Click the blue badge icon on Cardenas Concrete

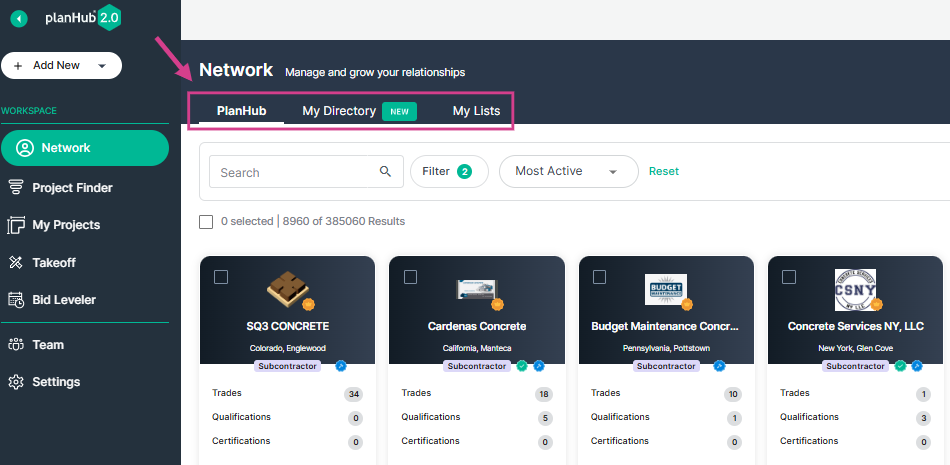[x=539, y=366]
